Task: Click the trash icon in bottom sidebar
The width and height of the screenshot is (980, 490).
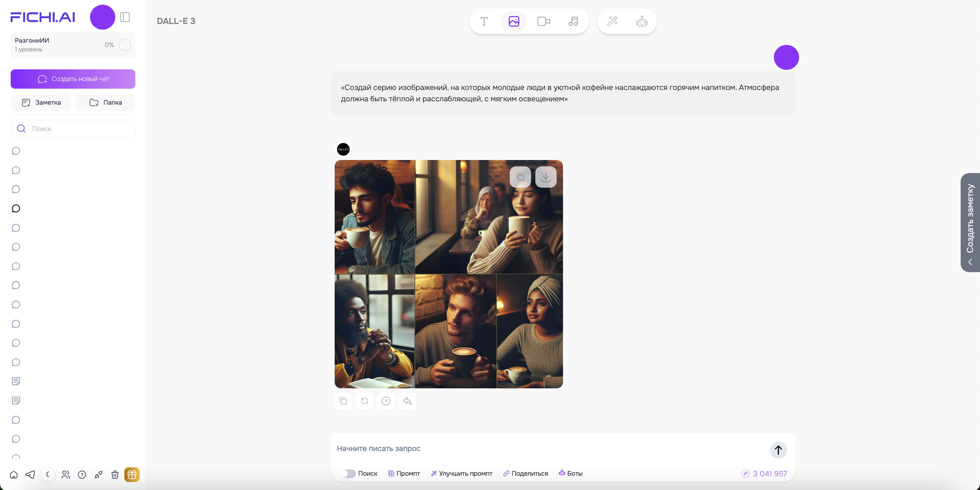Action: 115,474
